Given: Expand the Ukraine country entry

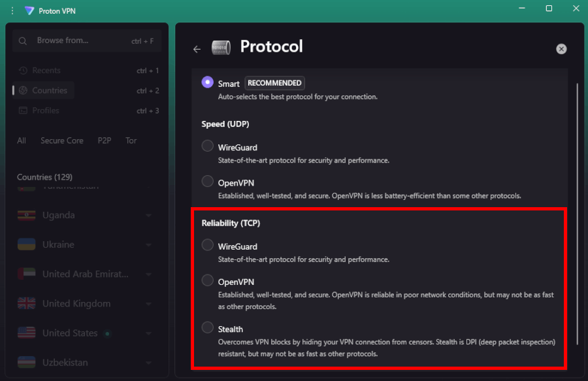Looking at the screenshot, I should click(x=147, y=244).
